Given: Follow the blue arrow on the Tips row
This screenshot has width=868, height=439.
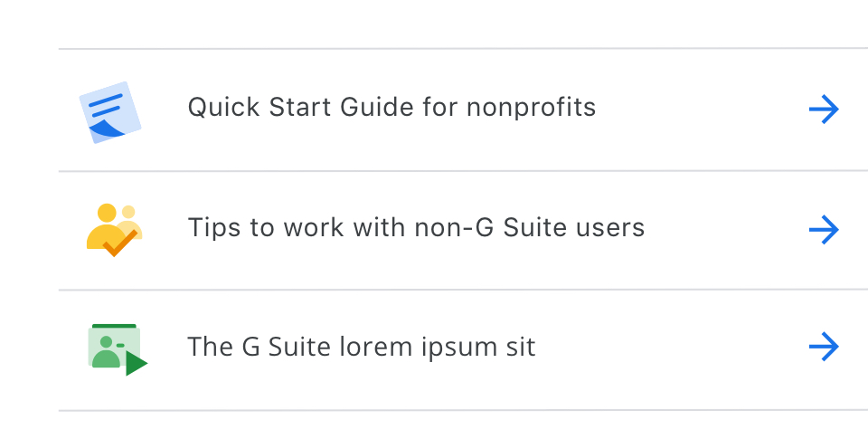Looking at the screenshot, I should (x=824, y=230).
